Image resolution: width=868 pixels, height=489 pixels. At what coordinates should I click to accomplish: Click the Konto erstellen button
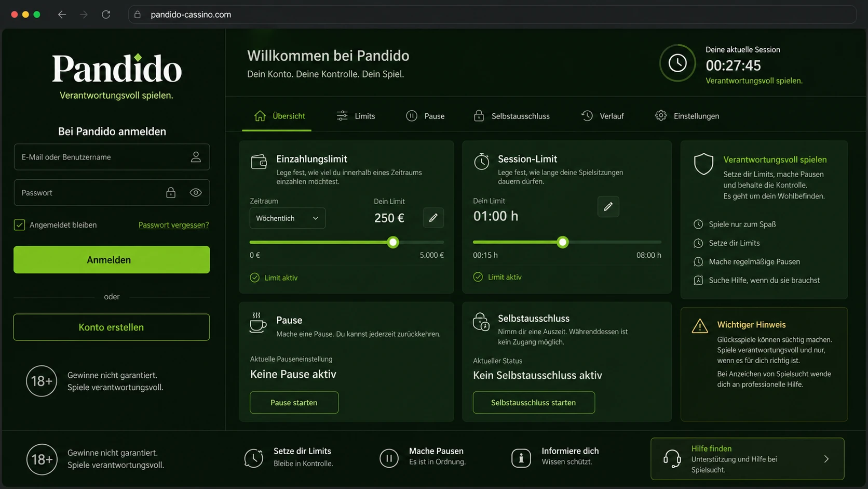click(x=112, y=327)
